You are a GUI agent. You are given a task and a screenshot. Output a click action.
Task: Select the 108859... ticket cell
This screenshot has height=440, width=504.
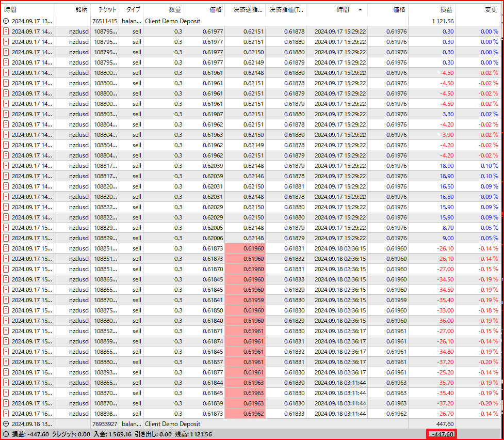(105, 341)
